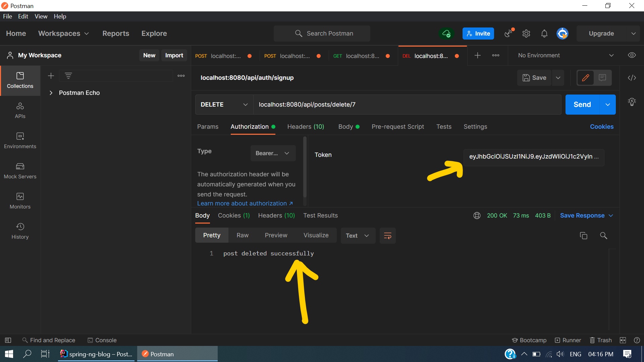Select the Raw response view
Screen dimensions: 644x362
[x=243, y=235]
